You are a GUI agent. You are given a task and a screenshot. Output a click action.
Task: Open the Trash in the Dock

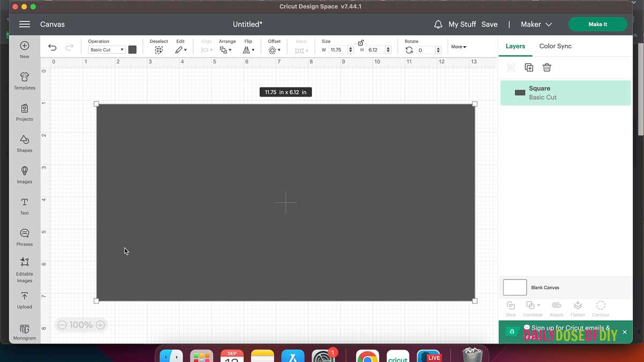(472, 355)
